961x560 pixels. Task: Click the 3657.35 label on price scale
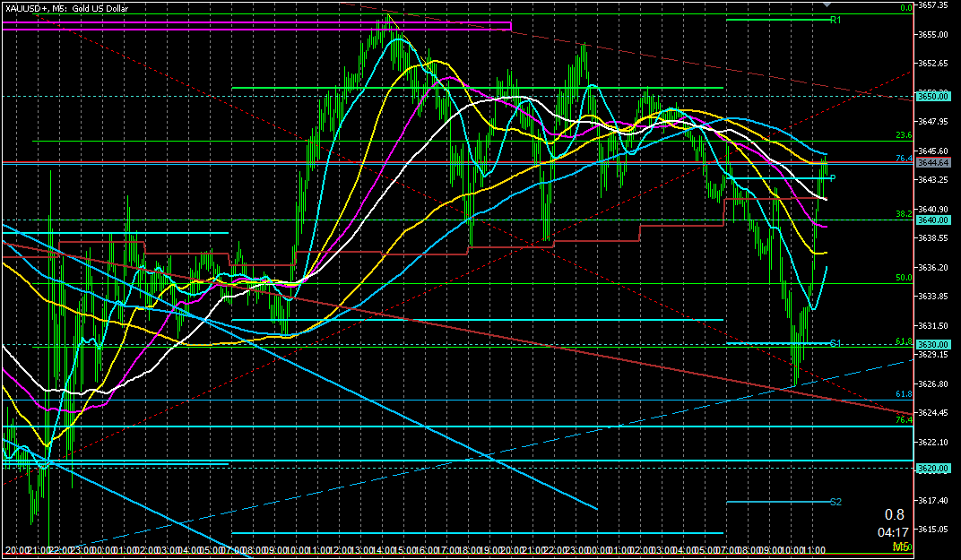click(x=933, y=5)
